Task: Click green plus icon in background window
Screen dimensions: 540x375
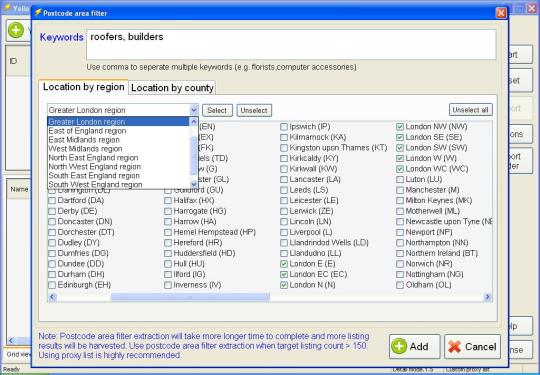Action: click(x=16, y=30)
